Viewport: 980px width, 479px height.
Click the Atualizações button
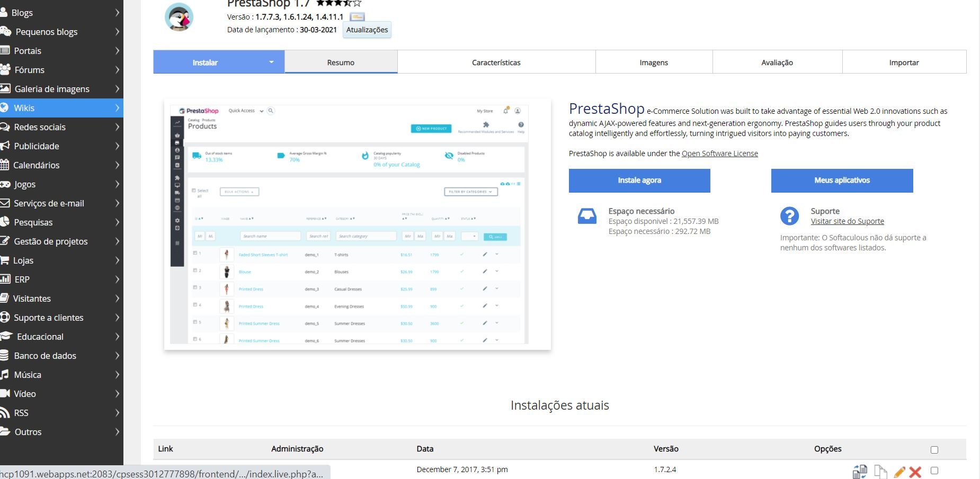pyautogui.click(x=367, y=30)
